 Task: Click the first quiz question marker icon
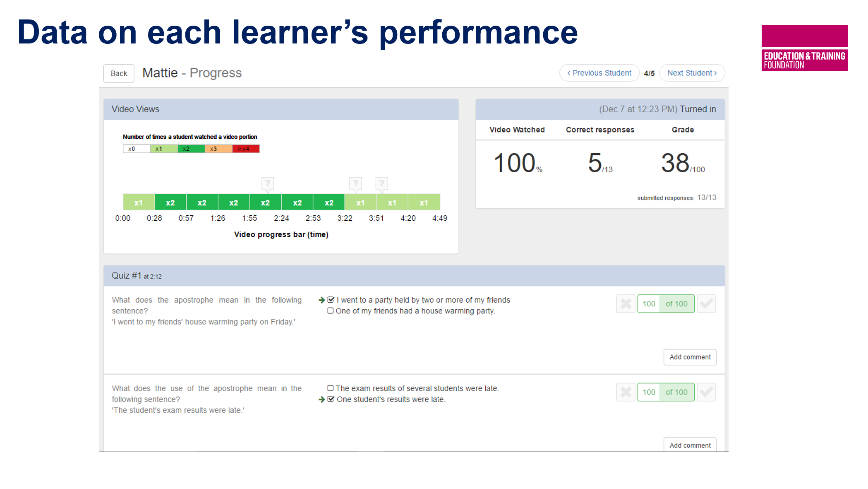(268, 183)
